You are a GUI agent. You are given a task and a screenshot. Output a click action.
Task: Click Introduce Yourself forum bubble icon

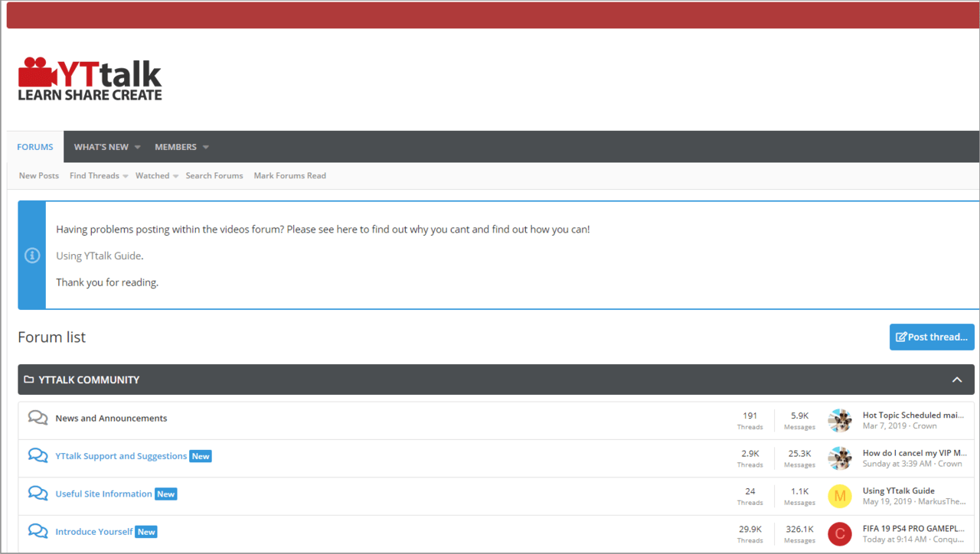click(38, 531)
